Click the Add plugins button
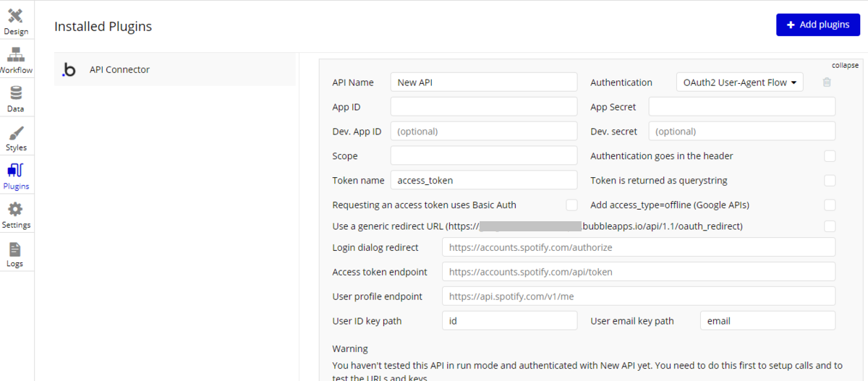Viewport: 868px width, 381px height. click(x=817, y=25)
